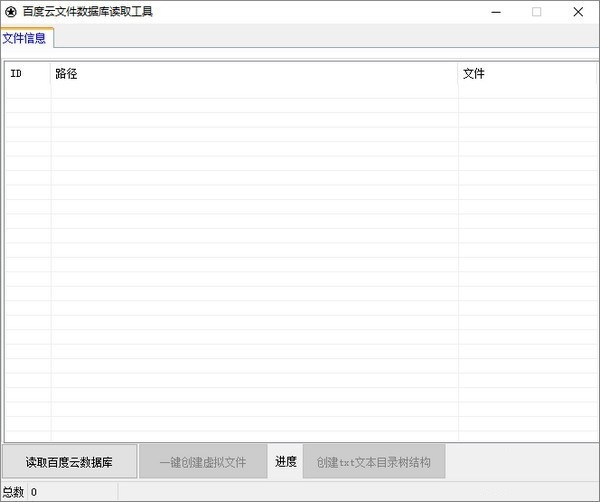Click the 文件 column header

527,73
